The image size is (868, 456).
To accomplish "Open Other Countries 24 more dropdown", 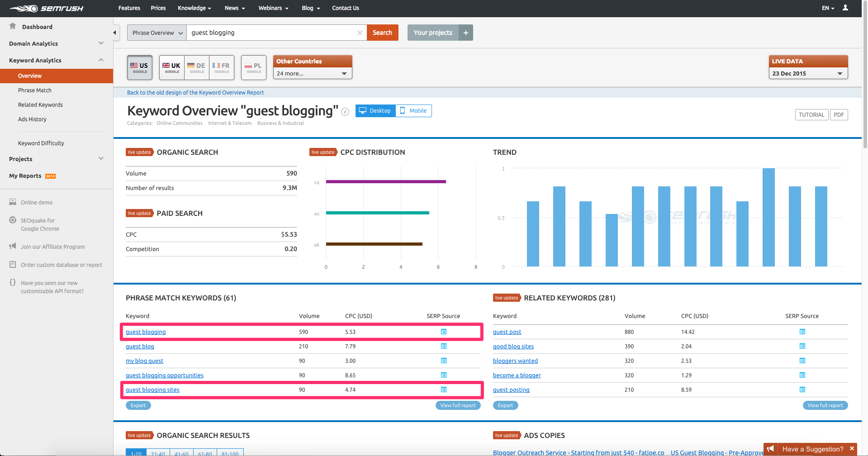I will click(313, 73).
